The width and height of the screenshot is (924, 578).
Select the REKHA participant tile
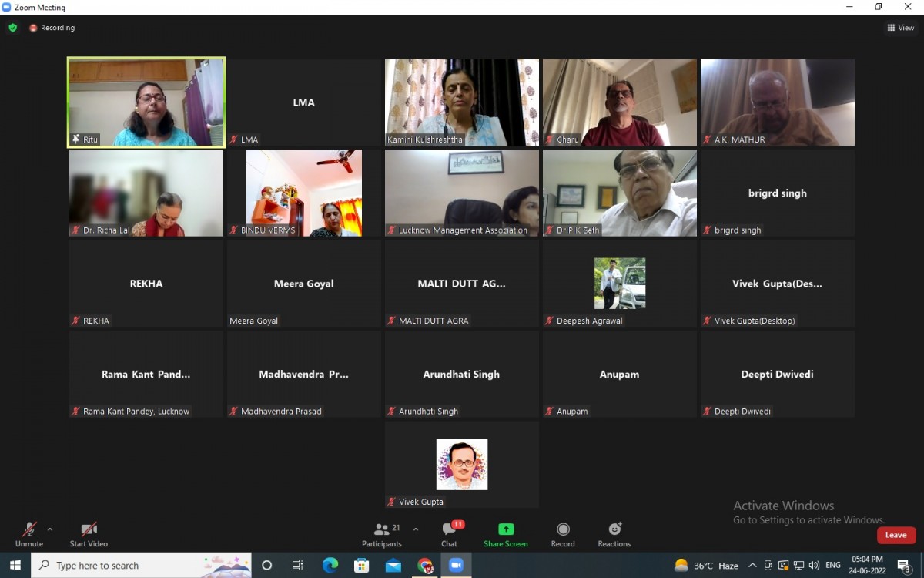(x=146, y=284)
